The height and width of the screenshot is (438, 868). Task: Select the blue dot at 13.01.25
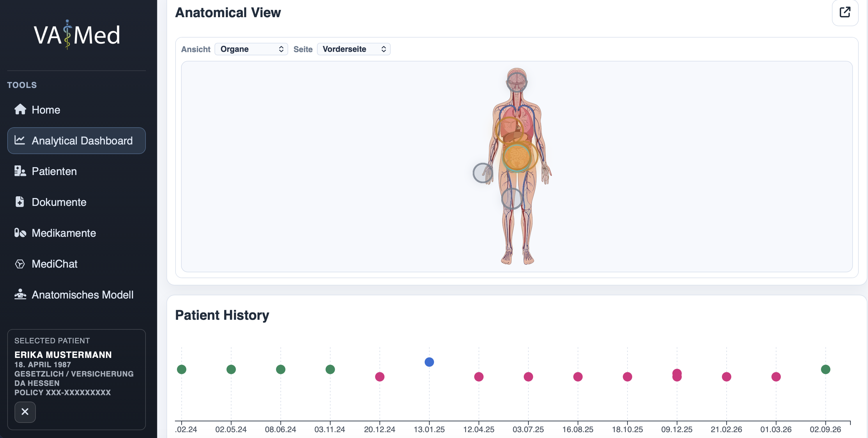(429, 362)
